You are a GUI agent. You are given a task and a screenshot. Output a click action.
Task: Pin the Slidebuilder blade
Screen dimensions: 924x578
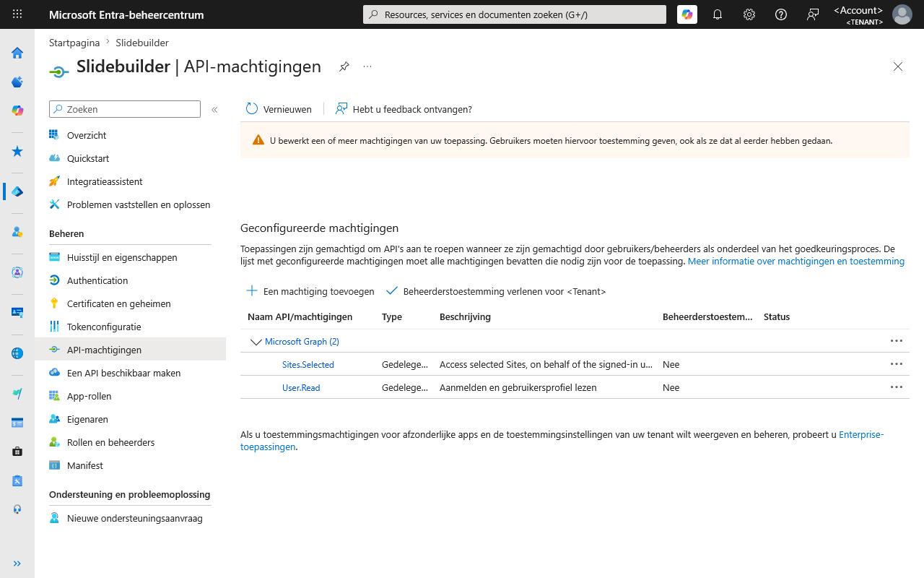tap(344, 66)
